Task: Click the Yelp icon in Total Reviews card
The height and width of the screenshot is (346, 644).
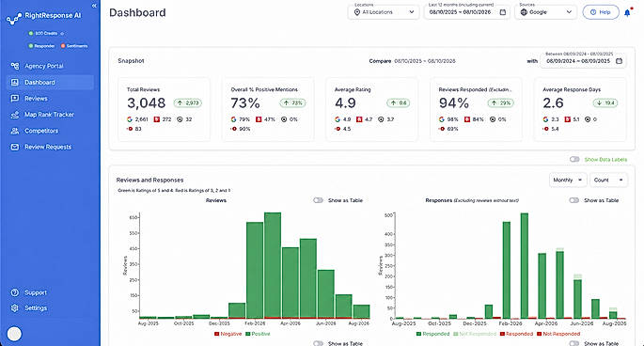Action: click(156, 119)
